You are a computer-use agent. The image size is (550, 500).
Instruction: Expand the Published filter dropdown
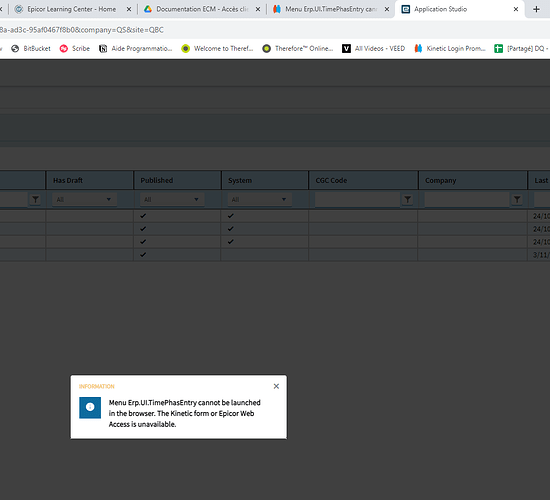pyautogui.click(x=172, y=200)
